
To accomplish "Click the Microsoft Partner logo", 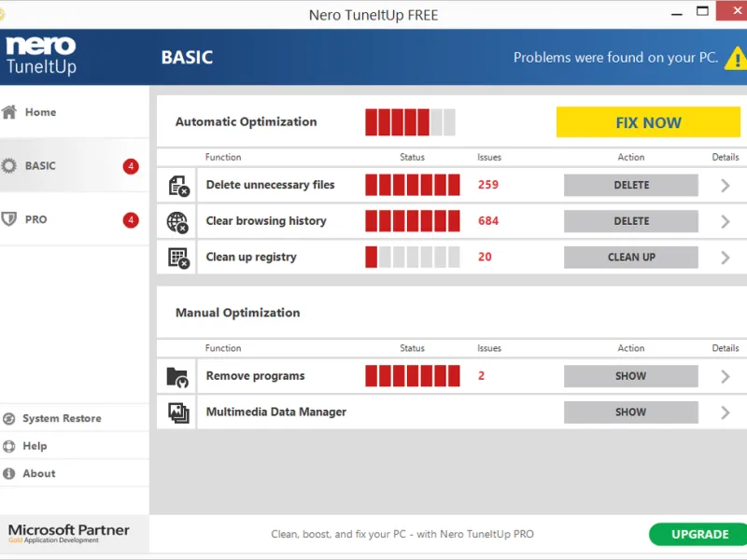I will click(68, 534).
